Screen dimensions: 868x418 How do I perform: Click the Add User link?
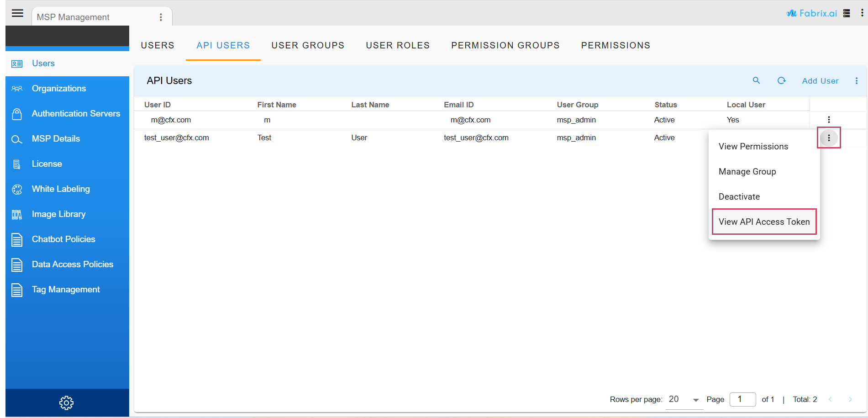tap(820, 80)
